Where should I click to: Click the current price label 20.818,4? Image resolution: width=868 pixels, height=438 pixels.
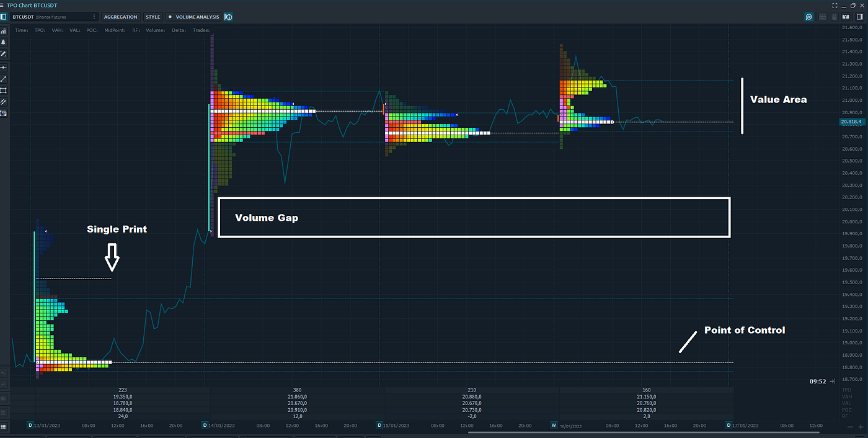tap(853, 122)
